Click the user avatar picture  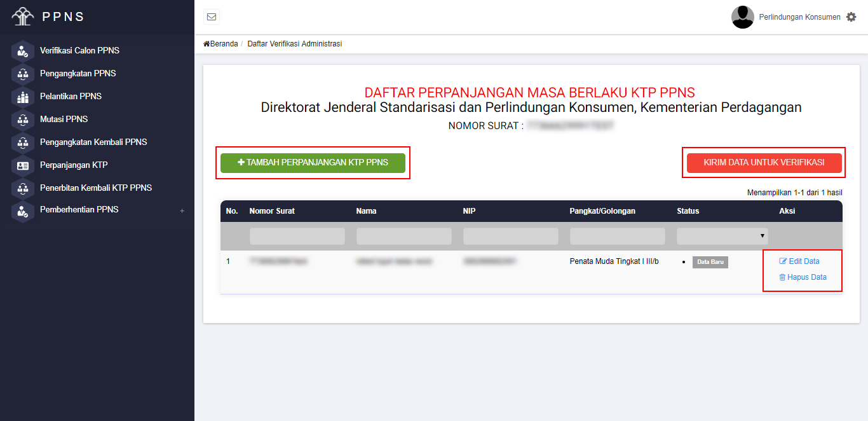pos(742,17)
